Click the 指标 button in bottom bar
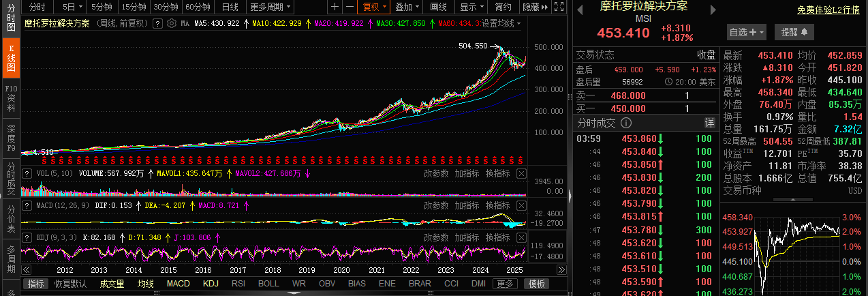868x296 pixels. click(x=36, y=284)
